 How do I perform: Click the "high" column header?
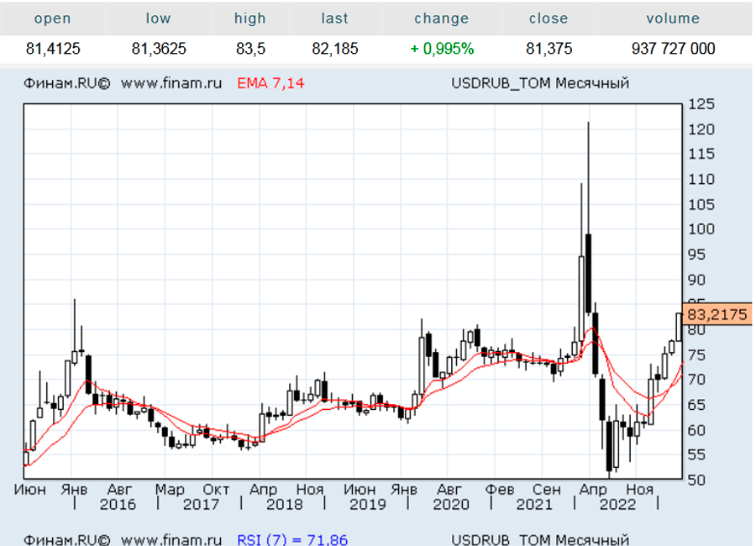[249, 18]
